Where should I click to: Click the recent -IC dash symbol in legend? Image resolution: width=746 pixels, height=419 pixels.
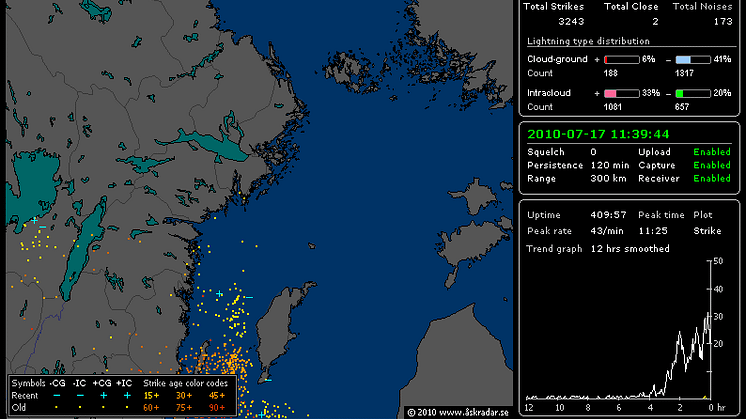(x=81, y=395)
